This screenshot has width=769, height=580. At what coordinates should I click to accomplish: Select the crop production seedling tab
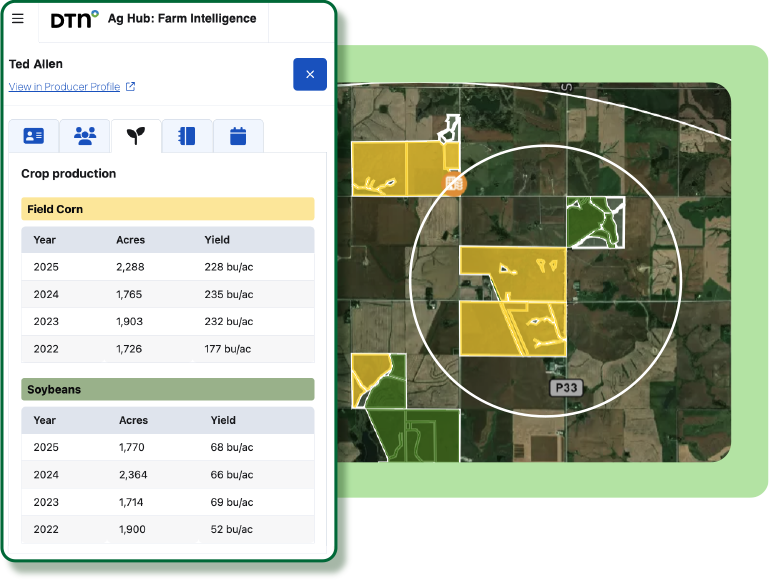(136, 136)
